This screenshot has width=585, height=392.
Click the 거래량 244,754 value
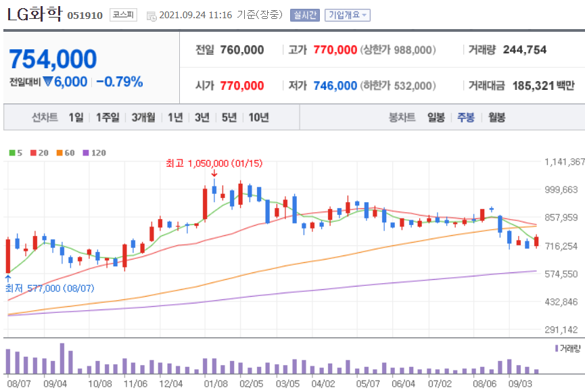pos(525,49)
